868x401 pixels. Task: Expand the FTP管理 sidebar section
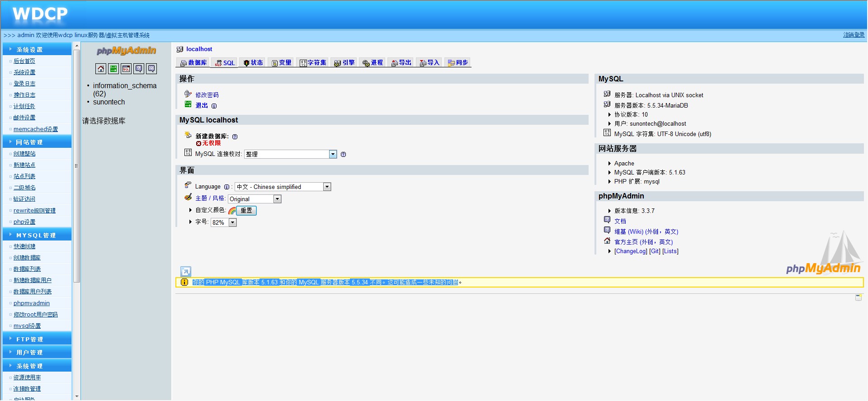[37, 339]
